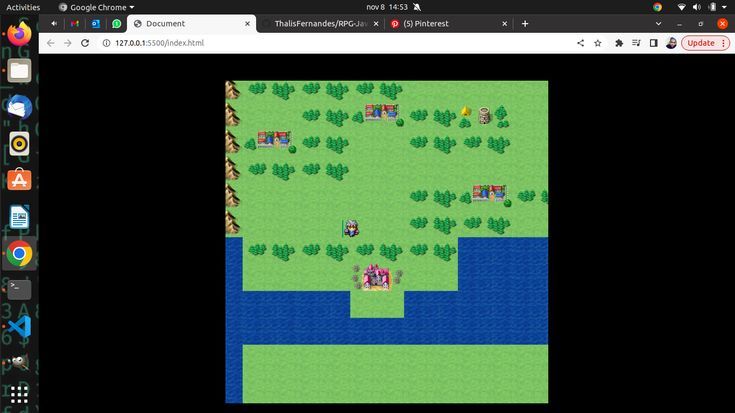Open Google Chrome app menu in top bar
Viewport: 735px width, 413px height.
click(97, 7)
